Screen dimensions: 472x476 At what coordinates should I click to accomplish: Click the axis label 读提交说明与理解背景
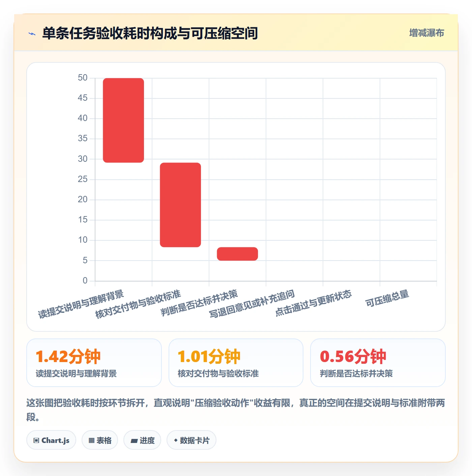point(81,304)
